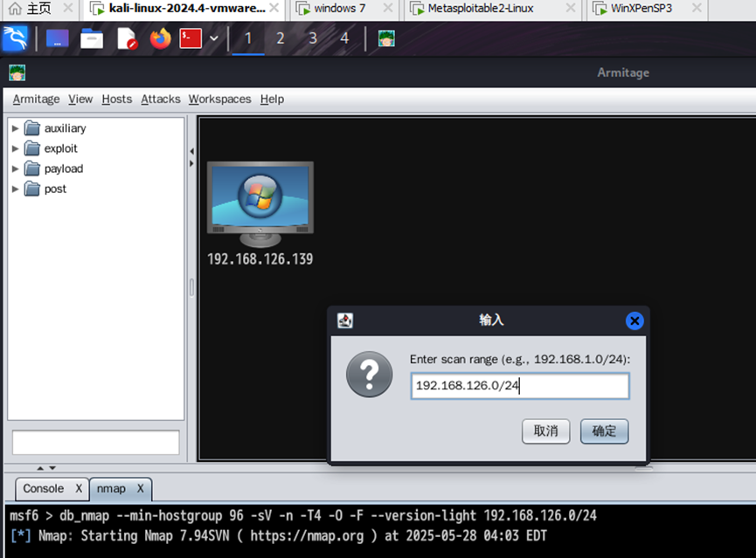756x558 pixels.
Task: Click the Armitage window title icon
Action: point(17,72)
